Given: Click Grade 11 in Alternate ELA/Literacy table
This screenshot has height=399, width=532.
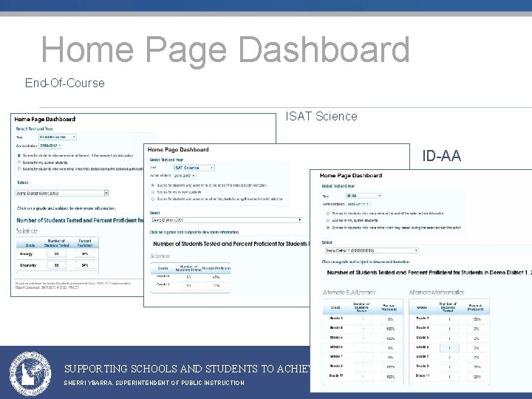Looking at the screenshot, I should 336,376.
